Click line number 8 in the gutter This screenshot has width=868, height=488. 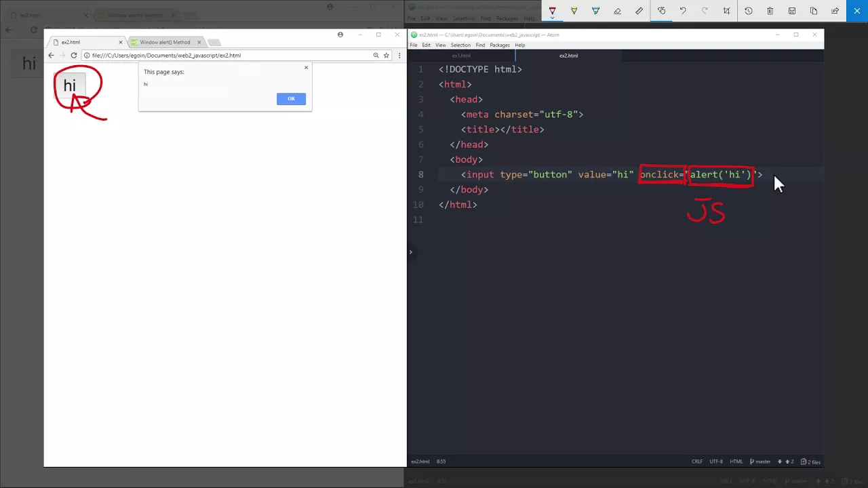[420, 175]
